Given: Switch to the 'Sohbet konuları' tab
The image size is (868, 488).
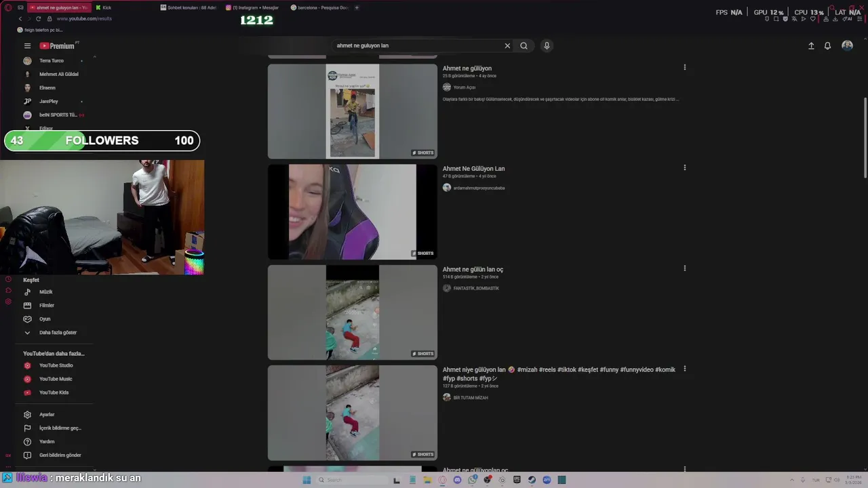Looking at the screenshot, I should (x=189, y=7).
